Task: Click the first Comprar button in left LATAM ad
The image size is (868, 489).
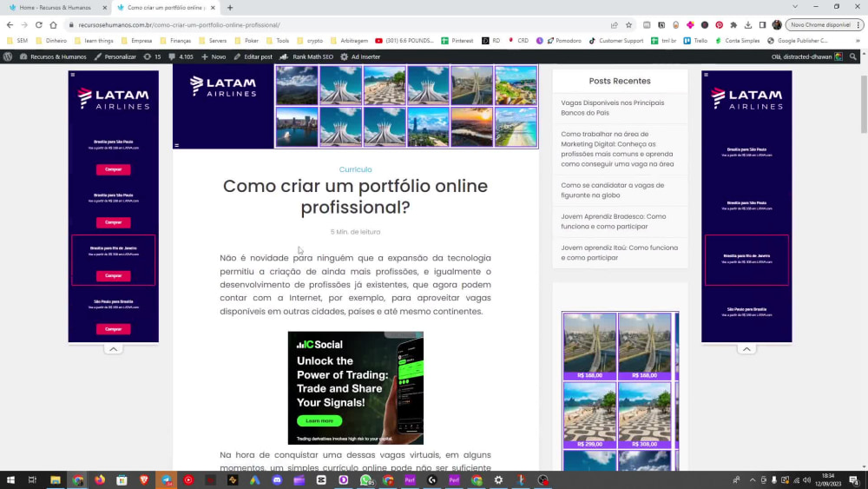Action: point(114,169)
